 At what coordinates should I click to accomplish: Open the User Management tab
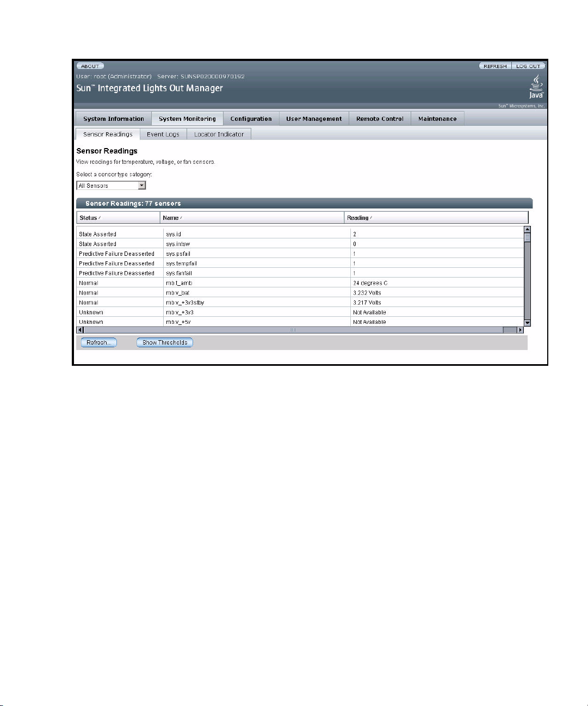coord(314,119)
